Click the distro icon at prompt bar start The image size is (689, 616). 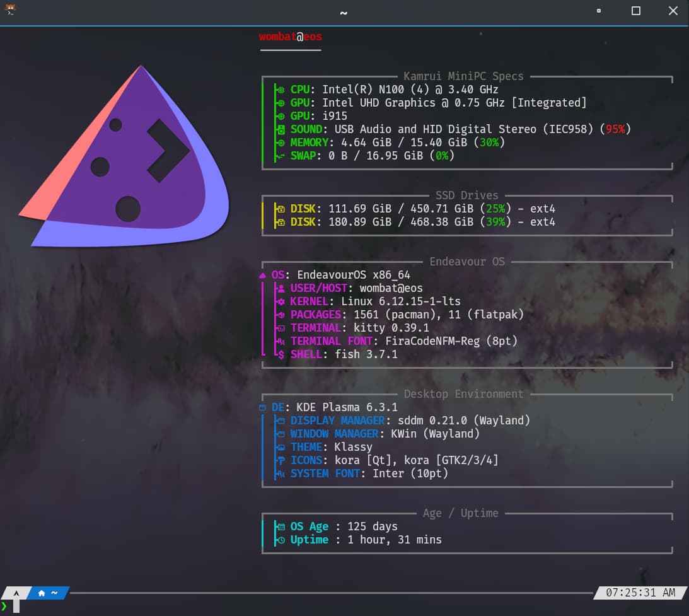click(16, 593)
